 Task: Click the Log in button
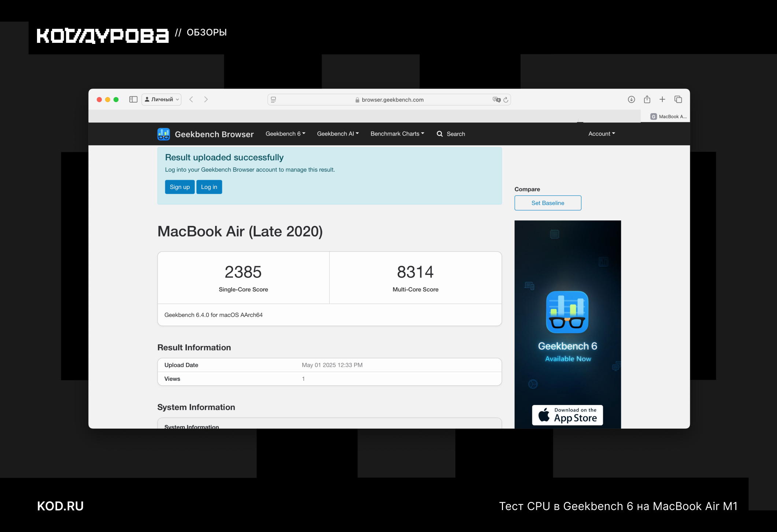pyautogui.click(x=209, y=187)
